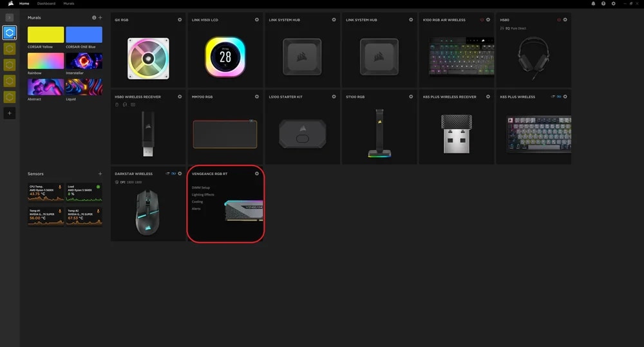Open the HS80 WIRELESS RECEIVER settings gear

tap(180, 97)
